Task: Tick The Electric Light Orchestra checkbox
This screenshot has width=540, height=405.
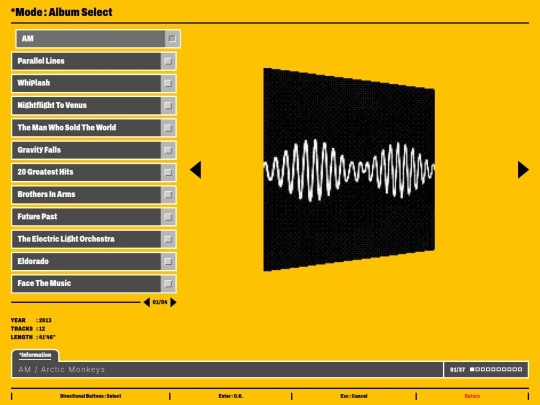Action: [x=168, y=239]
